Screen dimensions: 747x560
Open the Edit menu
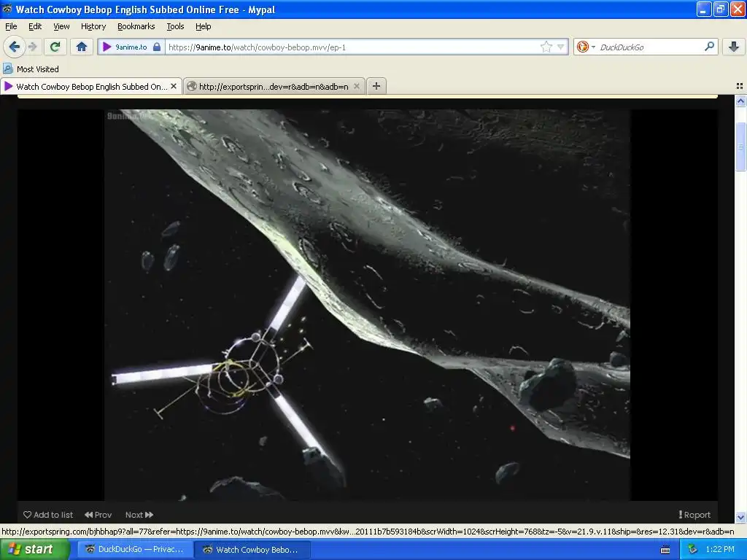pos(35,26)
